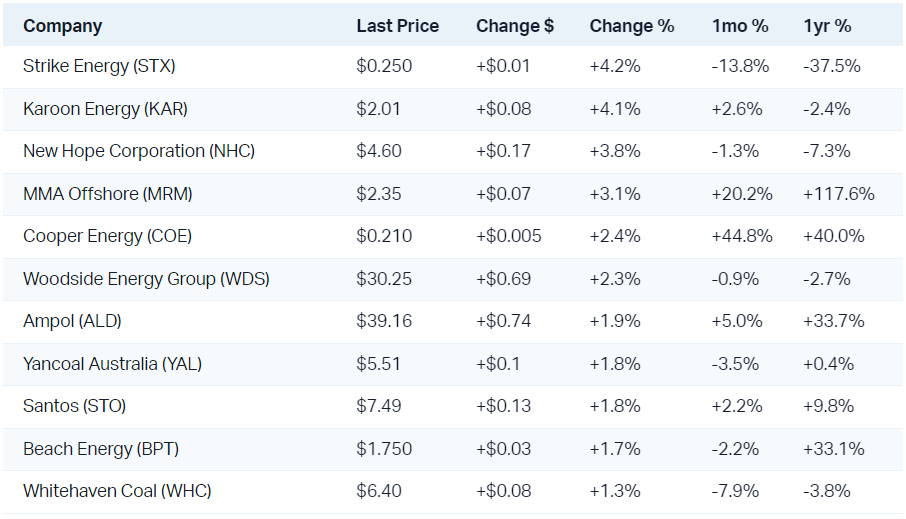Click the Karoon Energy (KAR) link
906x519 pixels.
point(105,109)
